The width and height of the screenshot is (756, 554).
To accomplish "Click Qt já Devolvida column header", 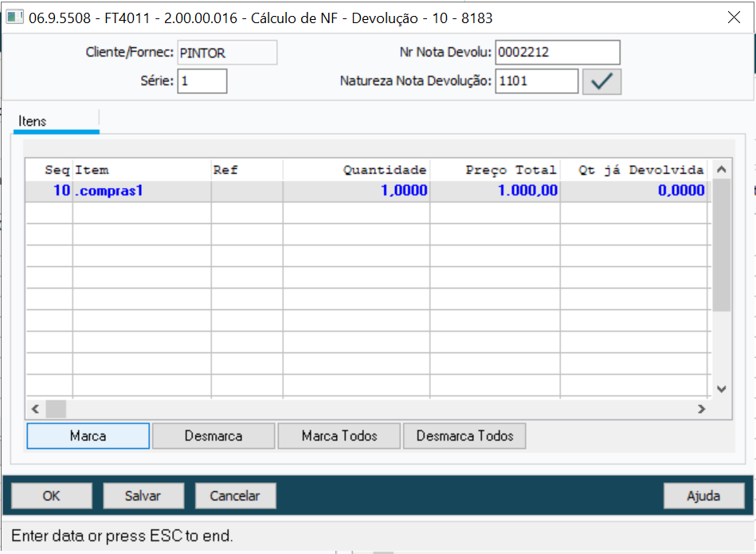I will pyautogui.click(x=634, y=170).
